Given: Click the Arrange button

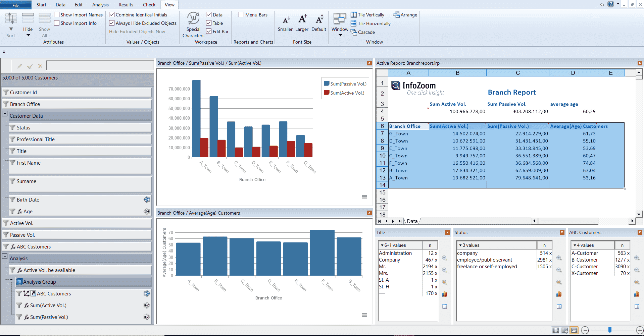Looking at the screenshot, I should click(405, 15).
